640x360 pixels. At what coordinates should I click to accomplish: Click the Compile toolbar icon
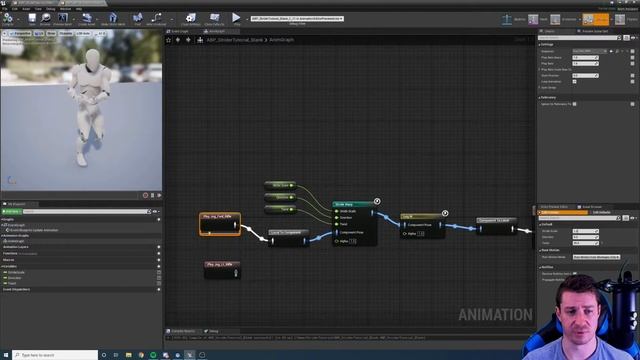tap(8, 18)
